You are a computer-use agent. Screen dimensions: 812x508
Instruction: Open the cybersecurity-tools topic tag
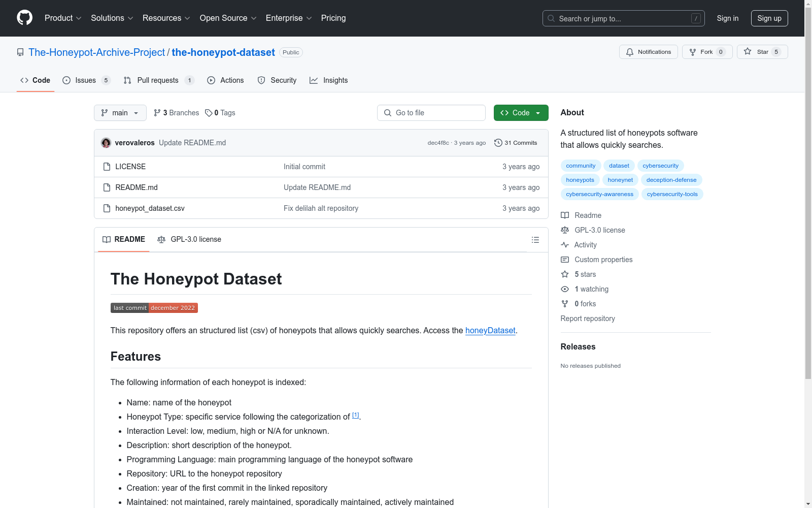[x=672, y=194]
